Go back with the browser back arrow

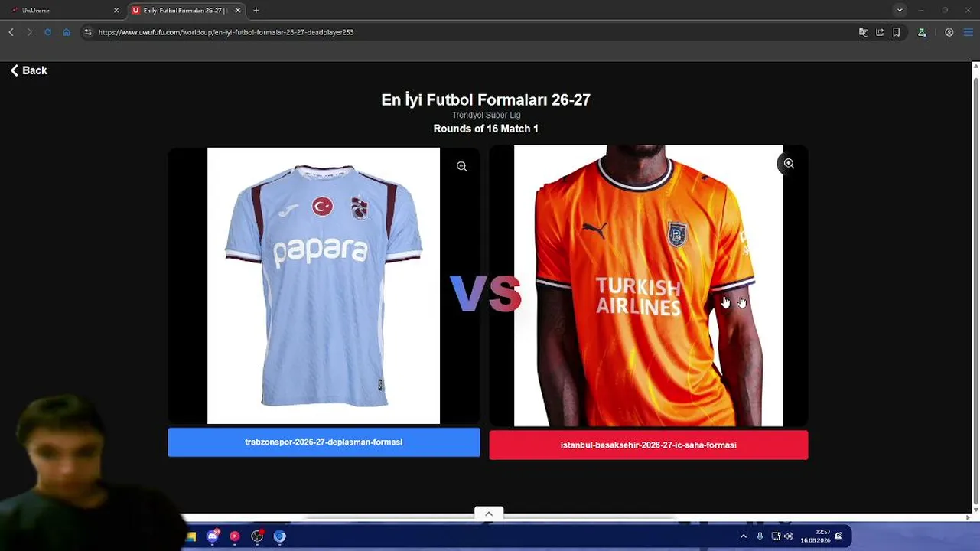pos(11,32)
